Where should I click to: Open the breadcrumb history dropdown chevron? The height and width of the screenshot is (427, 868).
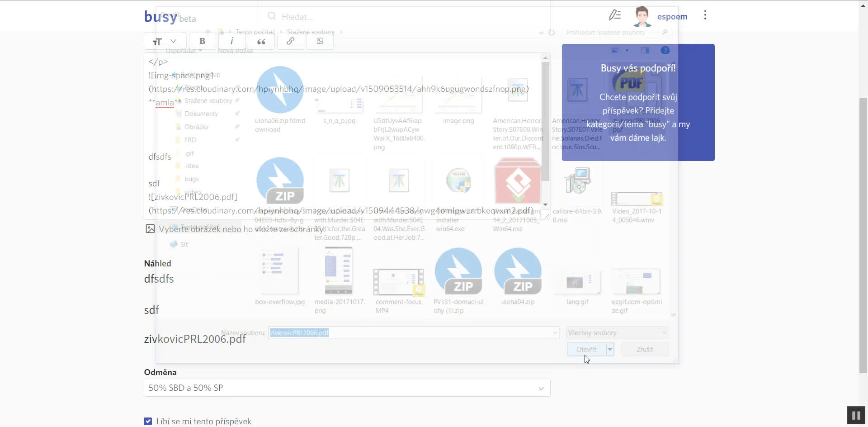tap(541, 33)
